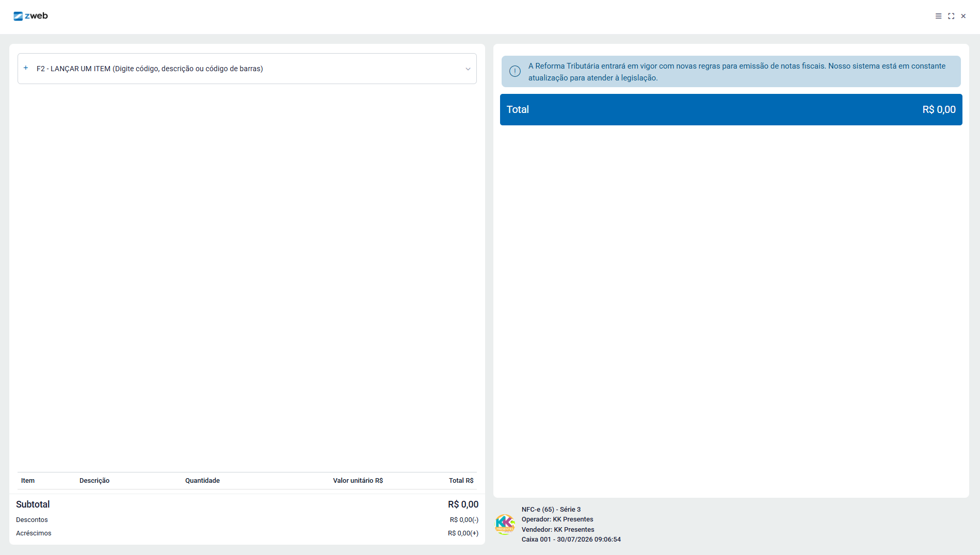Select the Total R$ column header
Screen dimensions: 980x555
(x=461, y=481)
